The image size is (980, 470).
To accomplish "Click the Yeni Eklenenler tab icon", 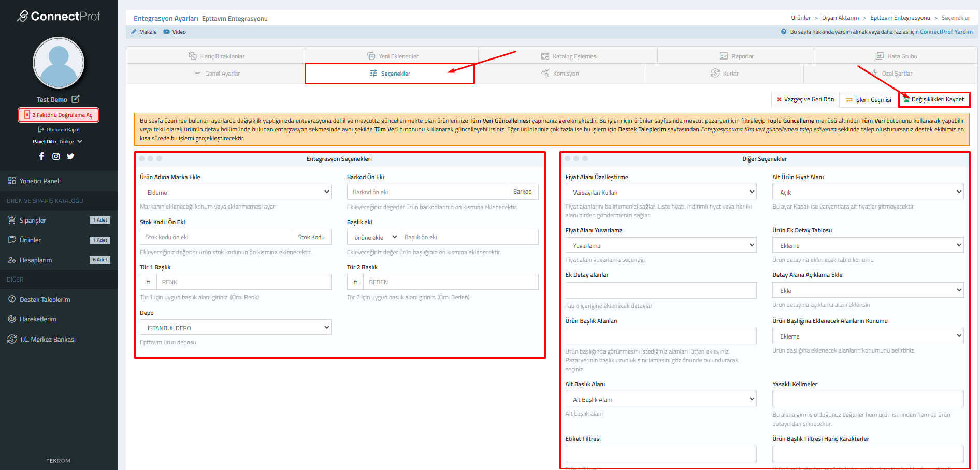I will click(x=371, y=56).
